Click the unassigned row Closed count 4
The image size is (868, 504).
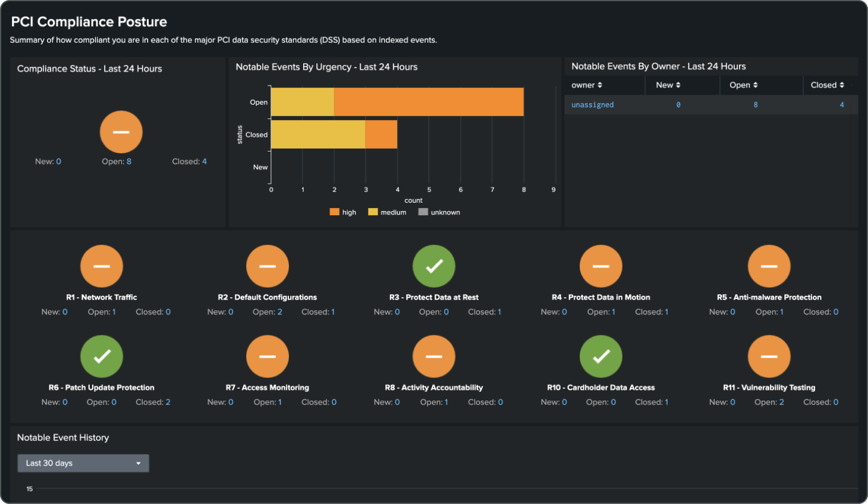[842, 105]
